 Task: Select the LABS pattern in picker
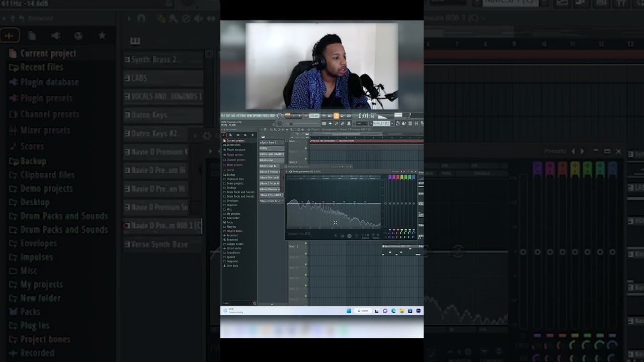pos(272,148)
